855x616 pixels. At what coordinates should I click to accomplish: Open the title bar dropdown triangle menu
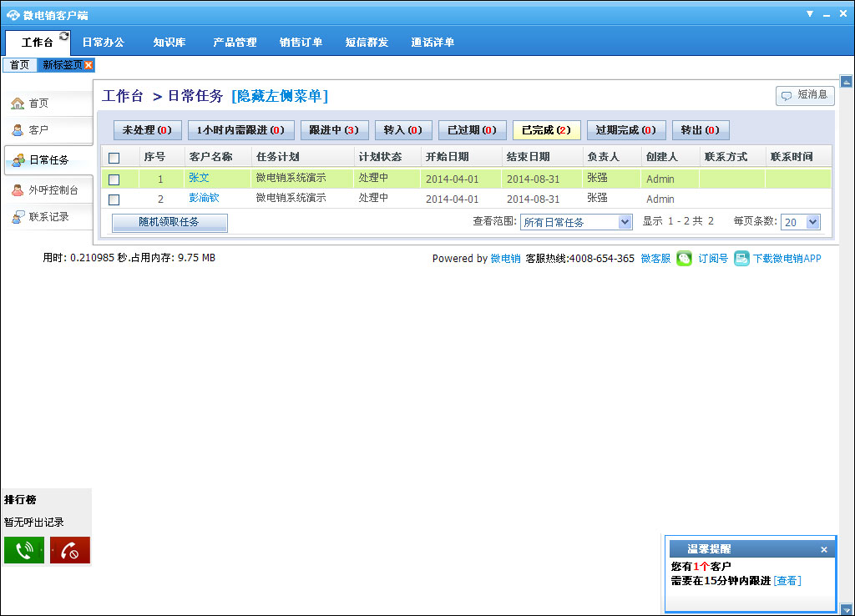tap(810, 13)
